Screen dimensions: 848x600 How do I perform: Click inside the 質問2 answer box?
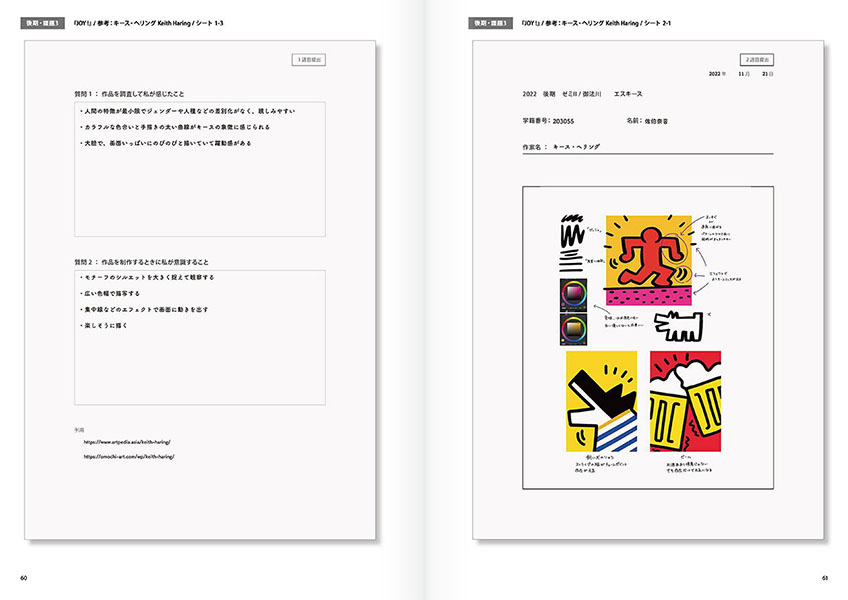pos(200,338)
